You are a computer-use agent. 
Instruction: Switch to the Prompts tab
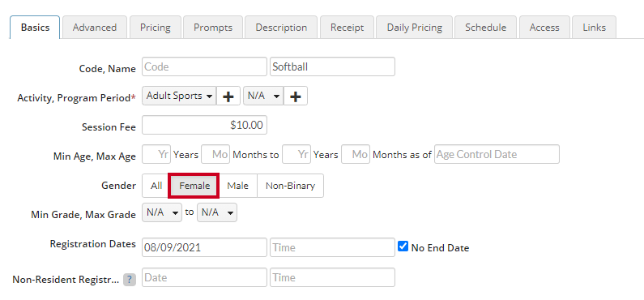click(213, 28)
